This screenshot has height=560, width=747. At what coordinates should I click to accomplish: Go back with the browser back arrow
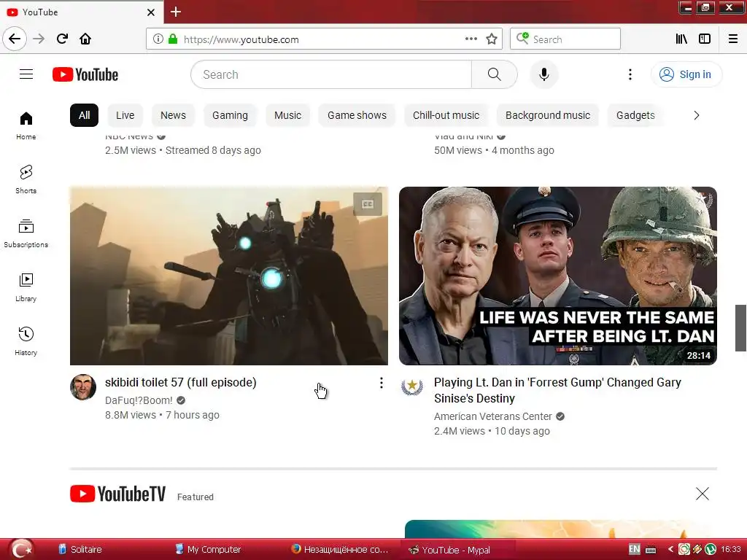point(15,39)
